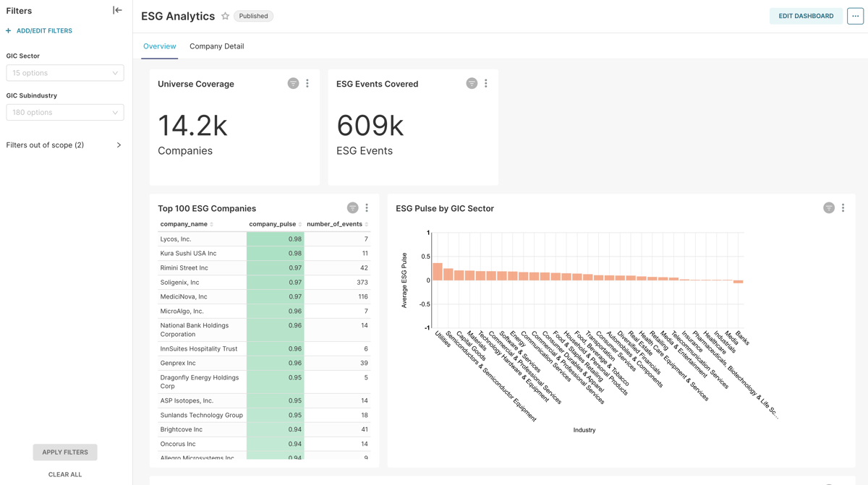Viewport: 868px width, 485px height.
Task: Open ESG Events Covered kebab menu
Action: [486, 84]
